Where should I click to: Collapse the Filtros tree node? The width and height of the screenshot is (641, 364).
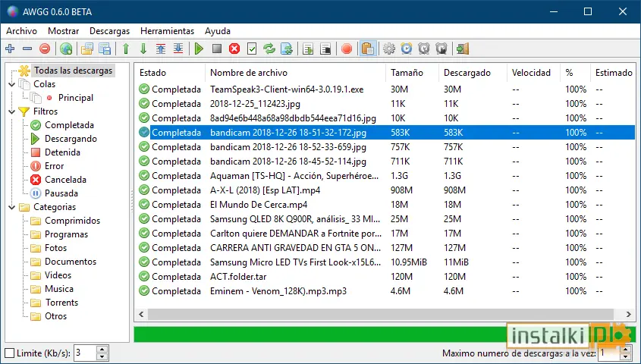coord(12,111)
